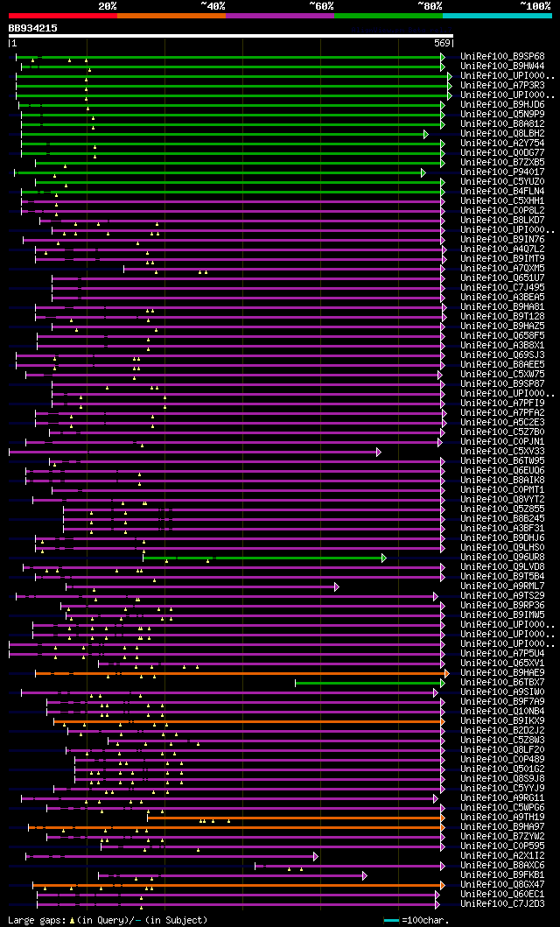The width and height of the screenshot is (560, 927).
Task: Click the red 20% identity legend segment
Action: click(63, 16)
